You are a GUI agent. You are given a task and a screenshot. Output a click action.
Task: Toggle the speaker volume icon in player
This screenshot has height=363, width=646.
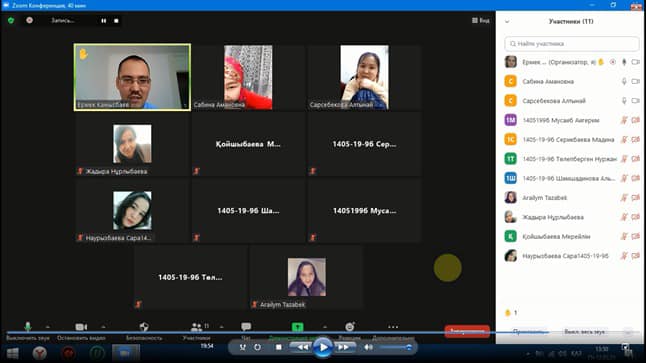click(x=368, y=347)
